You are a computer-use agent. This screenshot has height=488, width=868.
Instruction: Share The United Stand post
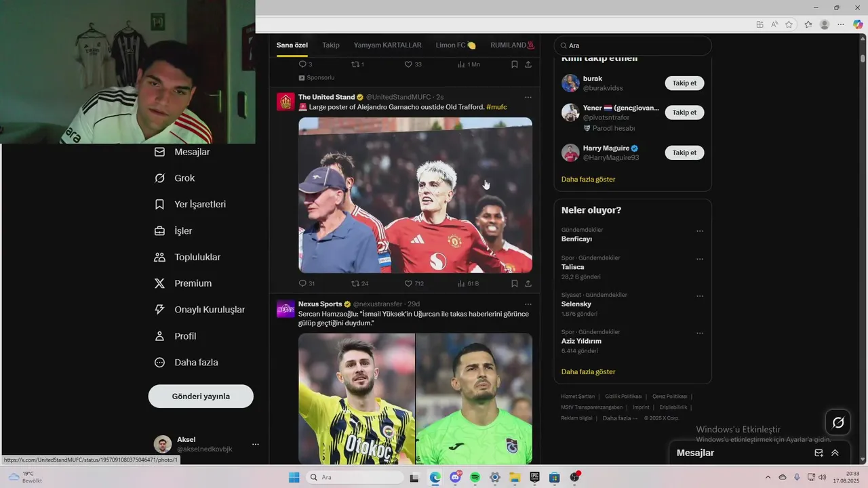click(528, 283)
